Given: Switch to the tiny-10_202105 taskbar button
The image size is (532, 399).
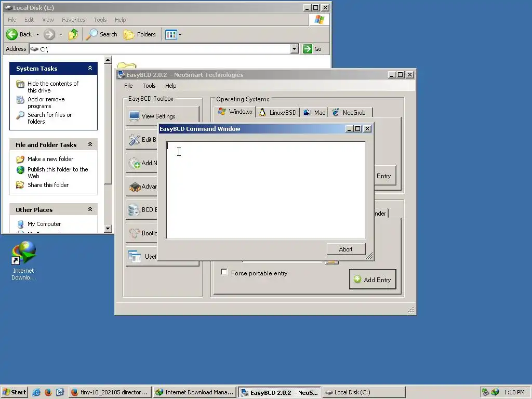Looking at the screenshot, I should pos(110,392).
